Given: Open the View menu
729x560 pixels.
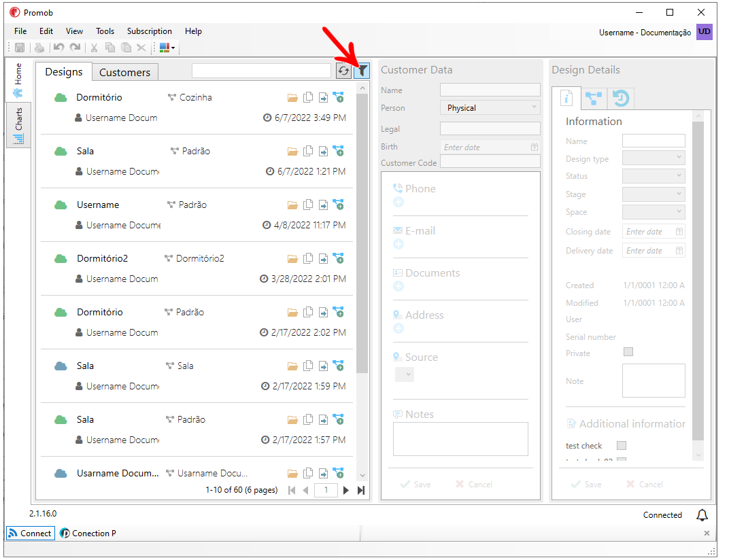Looking at the screenshot, I should pos(74,31).
